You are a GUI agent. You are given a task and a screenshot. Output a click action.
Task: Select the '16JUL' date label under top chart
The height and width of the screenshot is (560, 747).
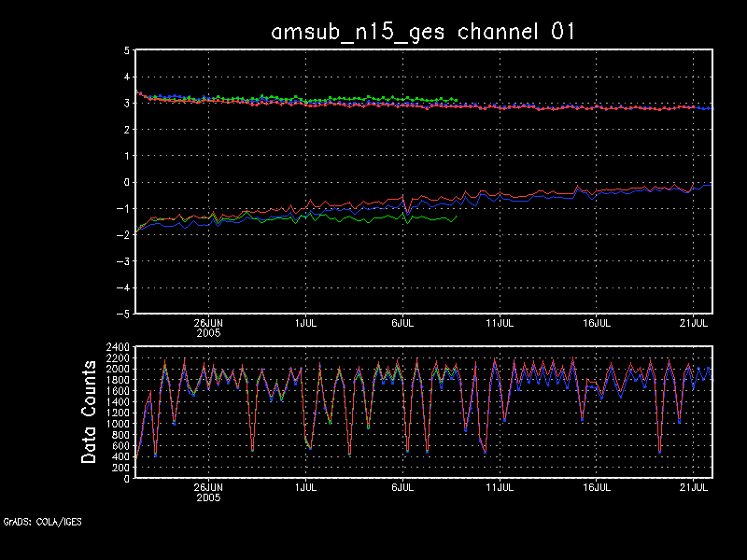click(x=597, y=322)
